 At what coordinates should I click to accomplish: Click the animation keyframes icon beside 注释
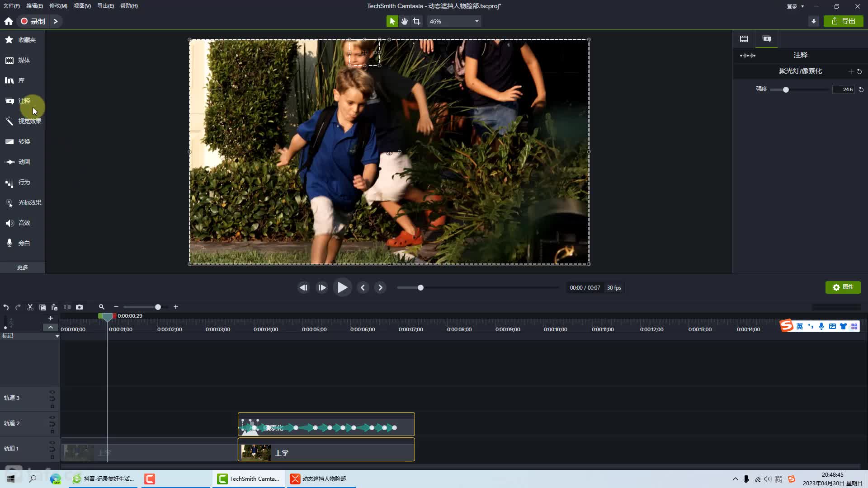(747, 56)
